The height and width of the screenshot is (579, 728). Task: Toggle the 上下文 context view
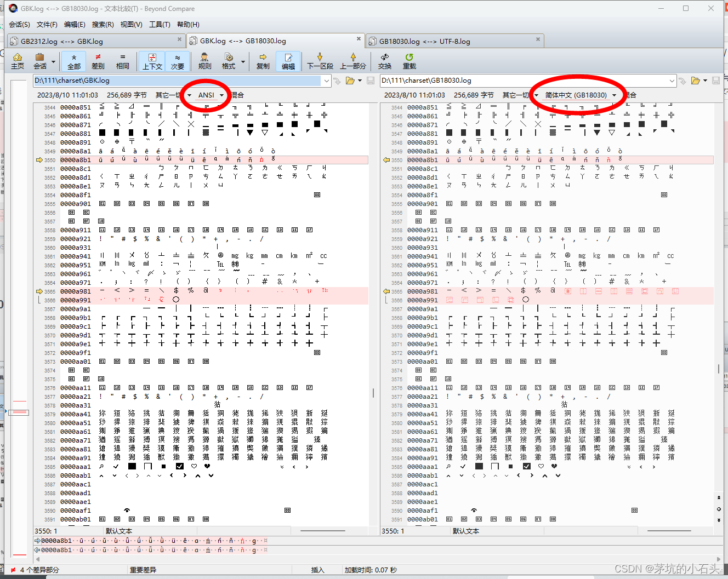[x=152, y=61]
